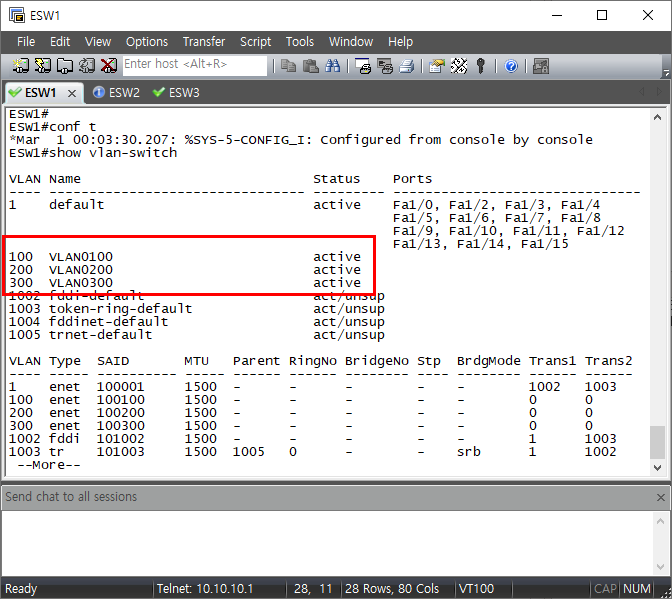Click the tab strip scroll-right arrow
Viewport: 672px width, 599px height.
click(659, 92)
